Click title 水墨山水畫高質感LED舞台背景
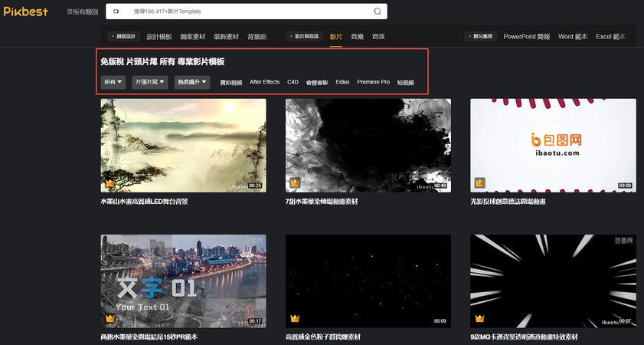644x345 pixels. [144, 202]
